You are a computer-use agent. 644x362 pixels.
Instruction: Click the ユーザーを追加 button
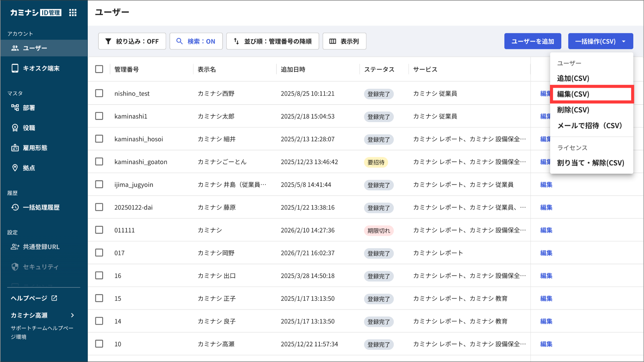(x=533, y=41)
